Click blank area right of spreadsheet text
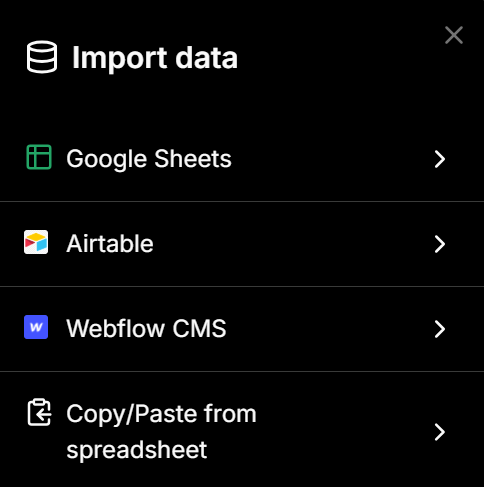Screen dimensions: 484x487 317,450
